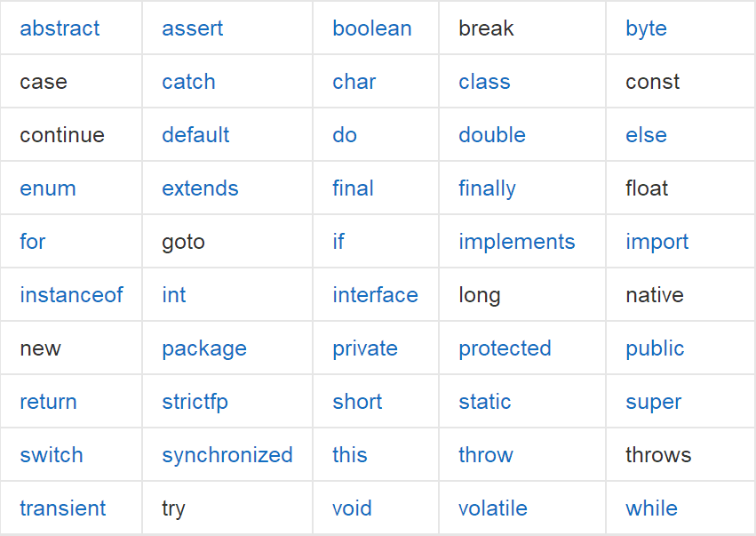756x536 pixels.
Task: Click the goto table cell
Action: coord(227,241)
